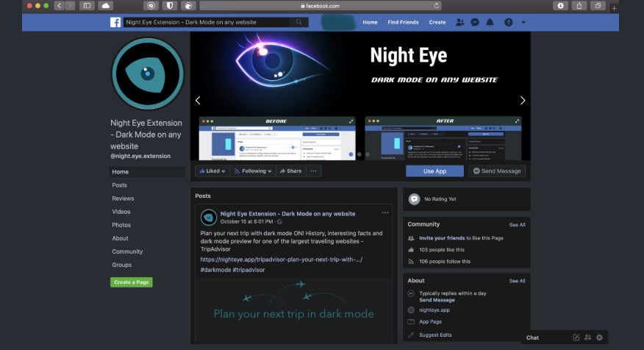
Task: Open Home in the top bar
Action: pos(370,22)
